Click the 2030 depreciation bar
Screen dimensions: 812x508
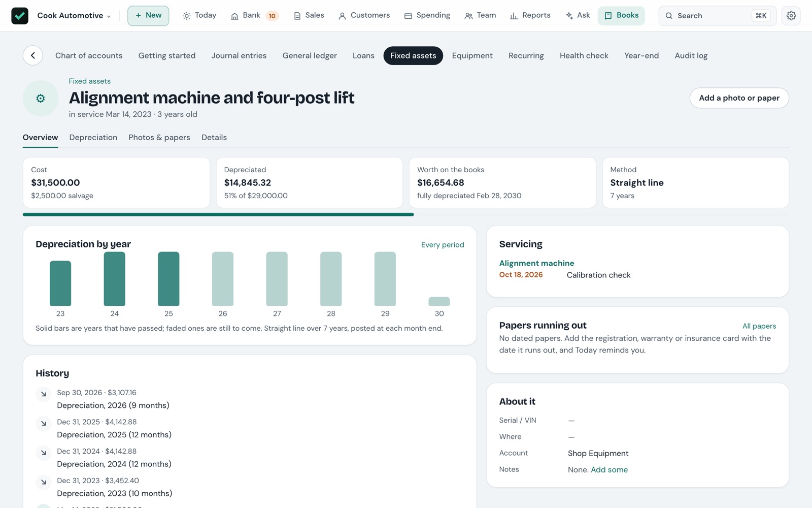tap(439, 301)
